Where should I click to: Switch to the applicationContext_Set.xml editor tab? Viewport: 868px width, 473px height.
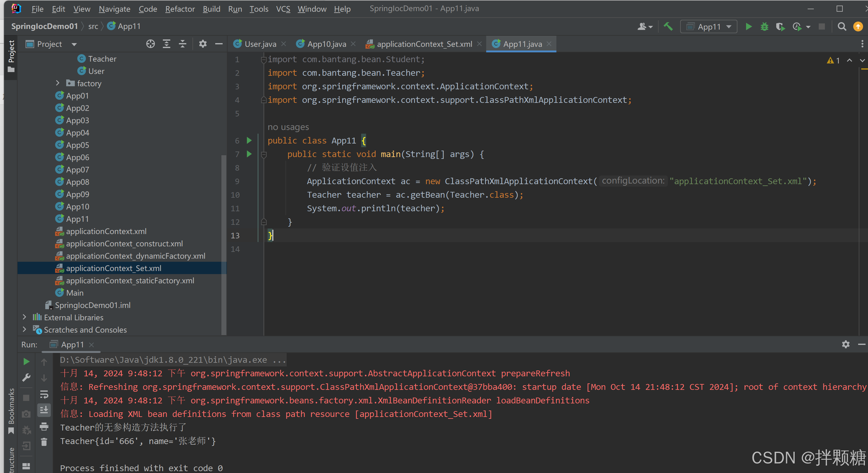pos(424,44)
